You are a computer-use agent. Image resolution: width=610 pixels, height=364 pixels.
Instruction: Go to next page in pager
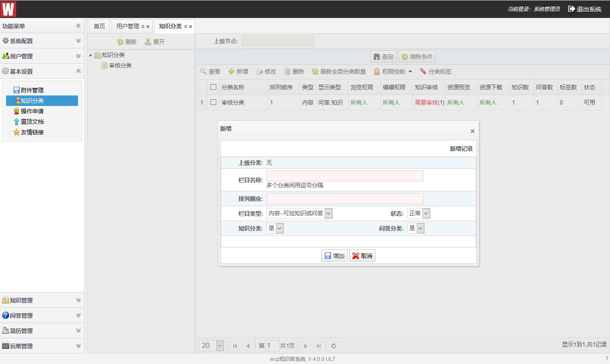point(306,346)
